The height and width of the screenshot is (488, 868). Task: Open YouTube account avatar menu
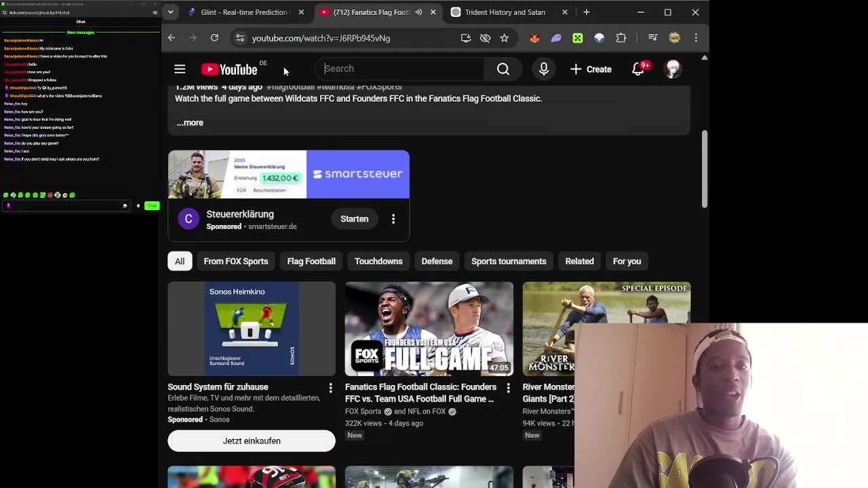tap(673, 69)
